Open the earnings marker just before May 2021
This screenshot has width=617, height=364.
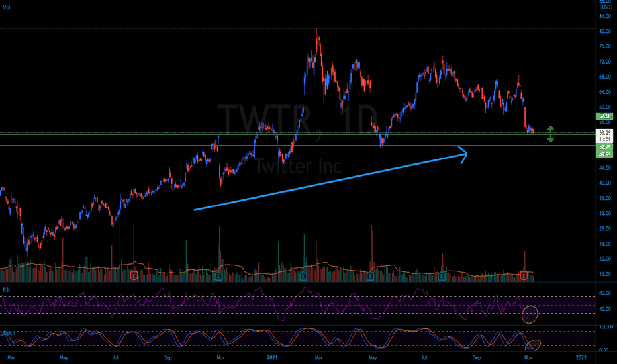370,276
